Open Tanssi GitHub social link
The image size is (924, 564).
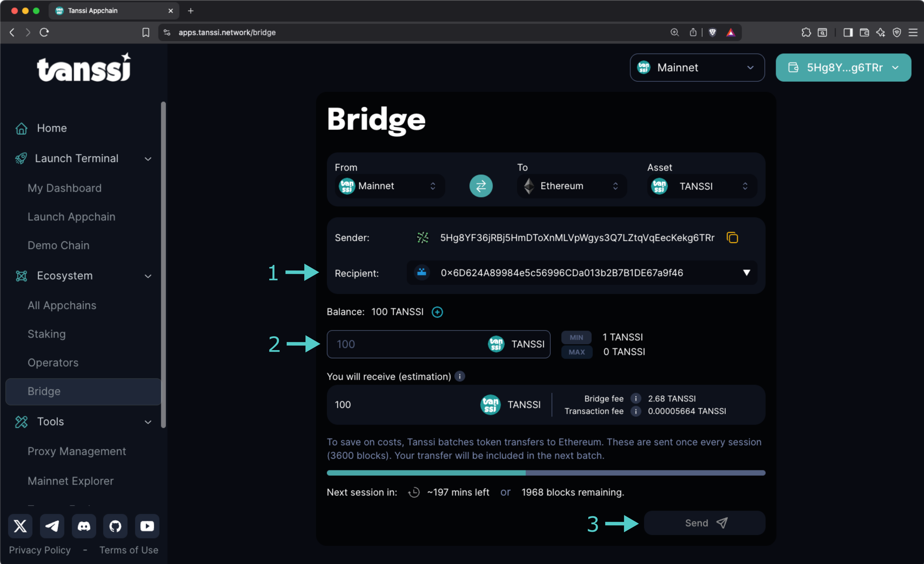(x=115, y=526)
